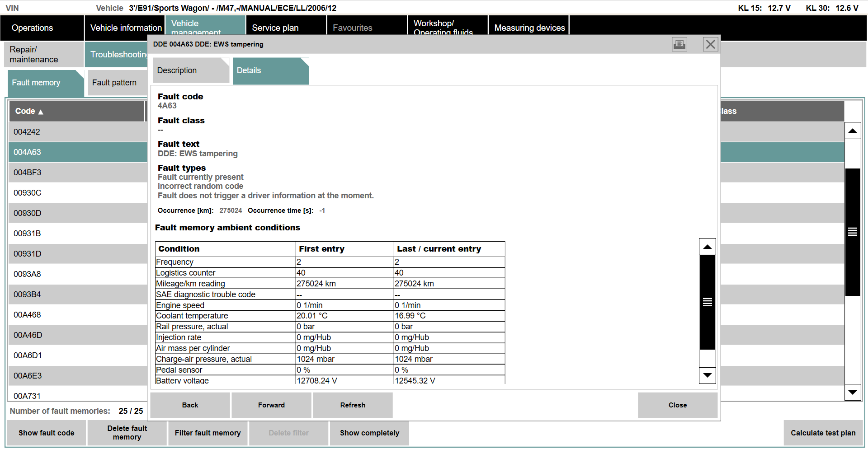The image size is (868, 449).
Task: Close the DDE 004A63 dialog with X icon
Action: (710, 44)
